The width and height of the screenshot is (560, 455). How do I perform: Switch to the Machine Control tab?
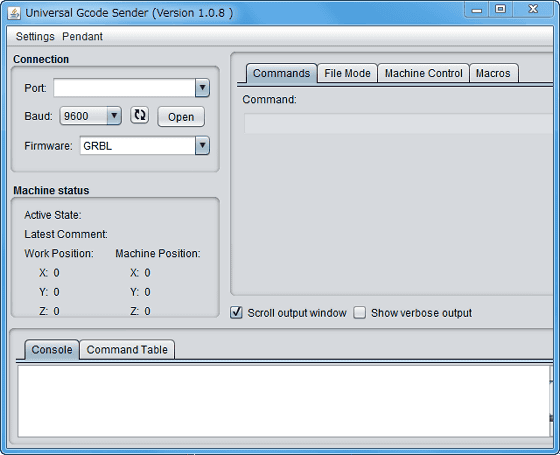coord(424,73)
